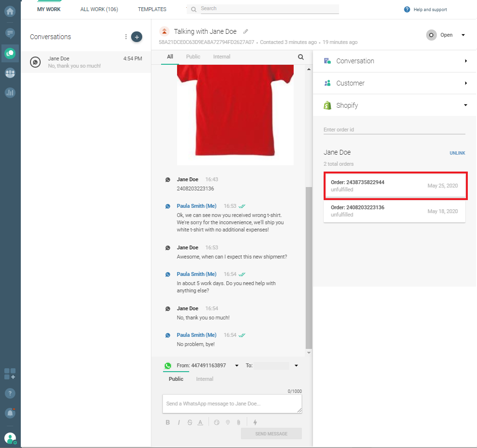Image resolution: width=477 pixels, height=448 pixels.
Task: Open order 2408203223136 from May 18
Action: [394, 211]
